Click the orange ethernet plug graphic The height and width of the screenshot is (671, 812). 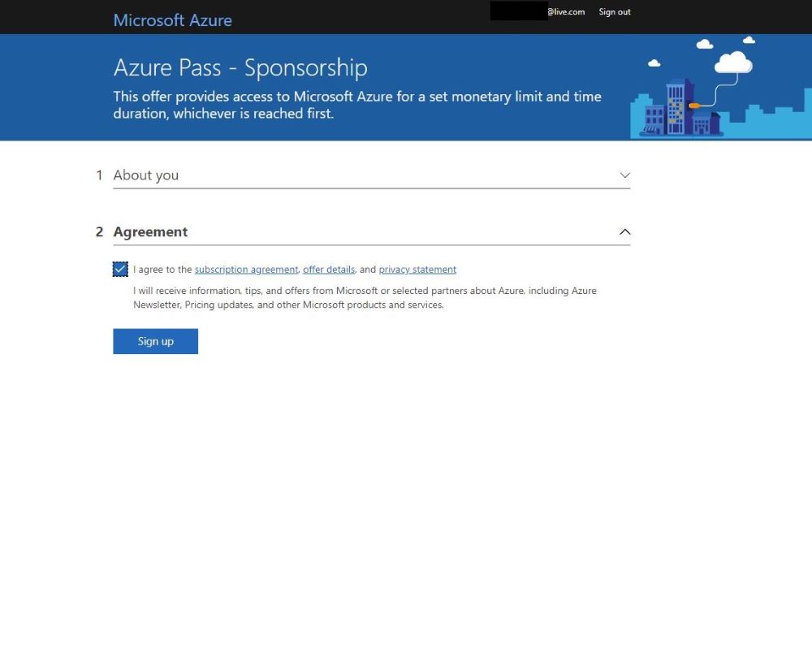(x=694, y=106)
